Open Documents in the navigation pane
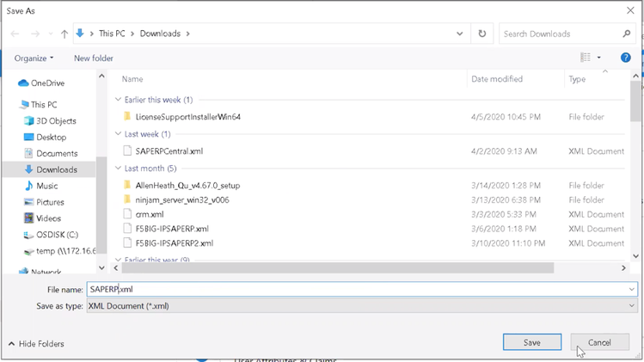Image resolution: width=644 pixels, height=362 pixels. click(x=51, y=153)
